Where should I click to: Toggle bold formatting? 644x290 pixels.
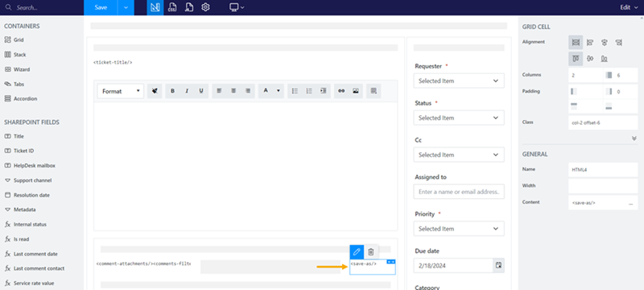pos(172,91)
